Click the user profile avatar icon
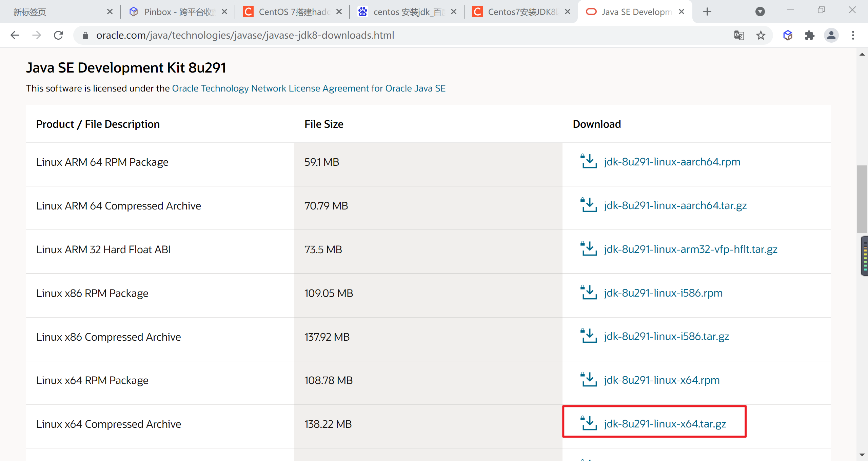Viewport: 868px width, 461px height. 831,35
